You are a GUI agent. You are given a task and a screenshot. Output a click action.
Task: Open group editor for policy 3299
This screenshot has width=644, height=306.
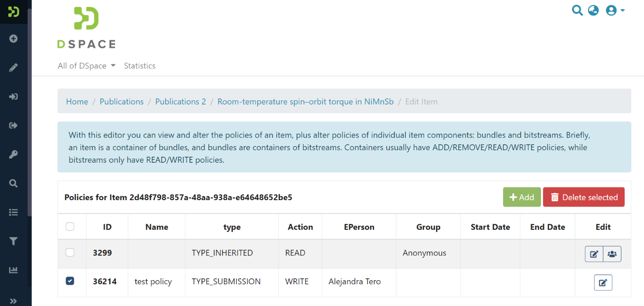pyautogui.click(x=612, y=254)
